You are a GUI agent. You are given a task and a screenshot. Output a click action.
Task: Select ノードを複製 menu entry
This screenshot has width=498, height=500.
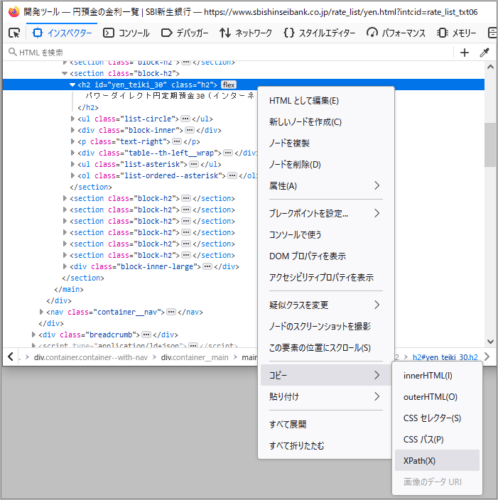[326, 143]
